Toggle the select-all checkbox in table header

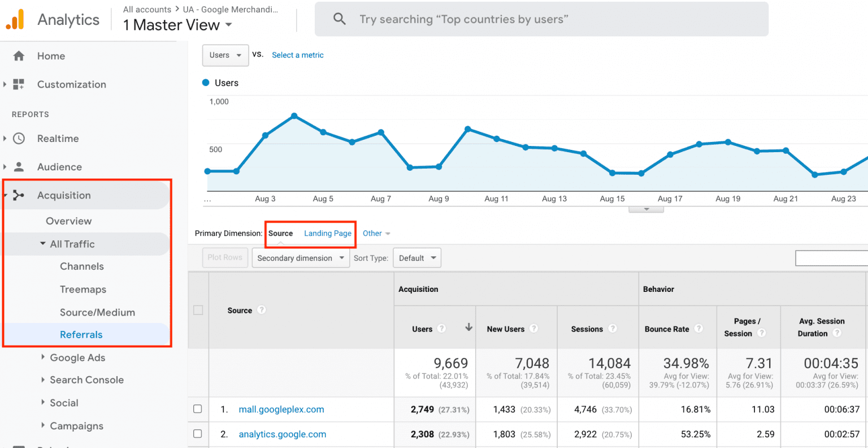click(198, 309)
